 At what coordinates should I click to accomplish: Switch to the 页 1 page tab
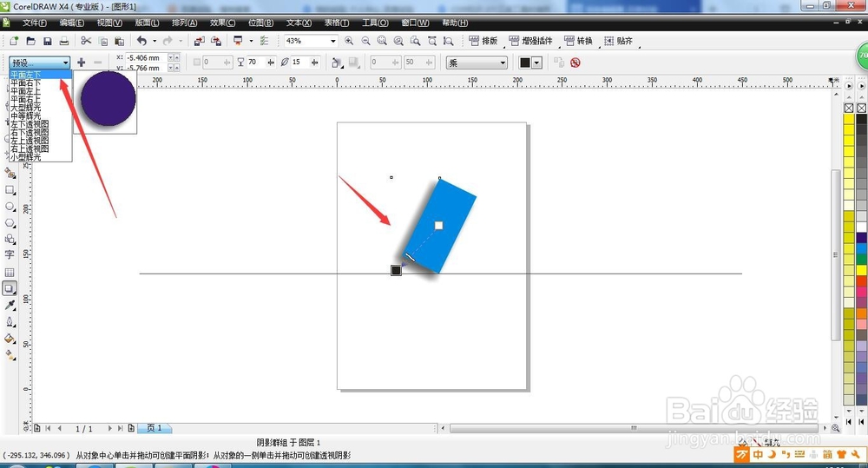155,428
